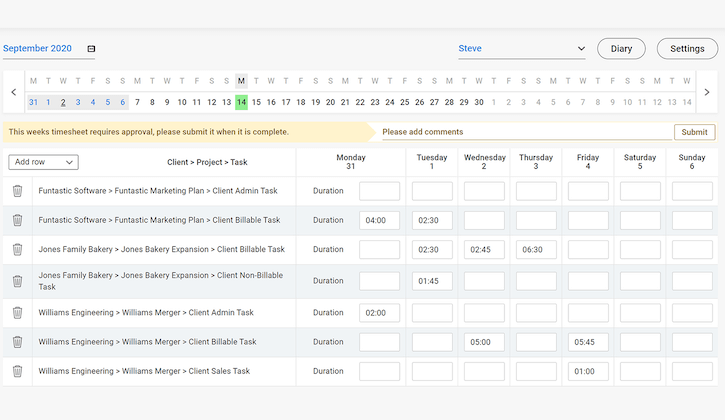Select Williams Merger Client Sales Task text
Image resolution: width=725 pixels, height=420 pixels.
point(144,371)
